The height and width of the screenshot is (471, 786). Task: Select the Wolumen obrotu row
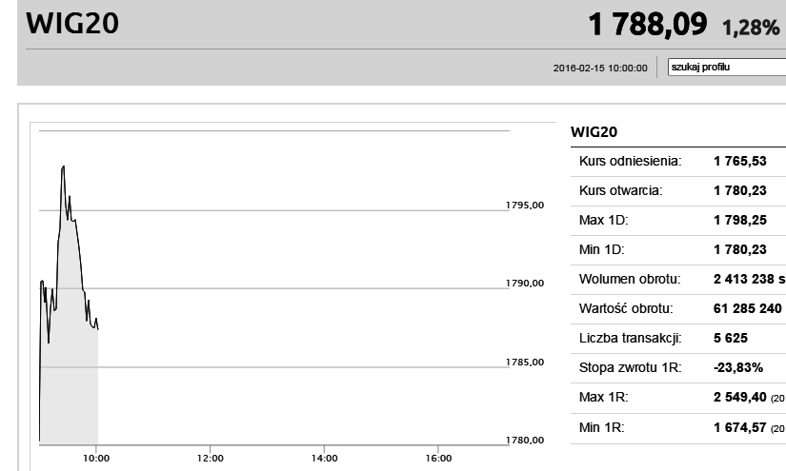[x=678, y=280]
